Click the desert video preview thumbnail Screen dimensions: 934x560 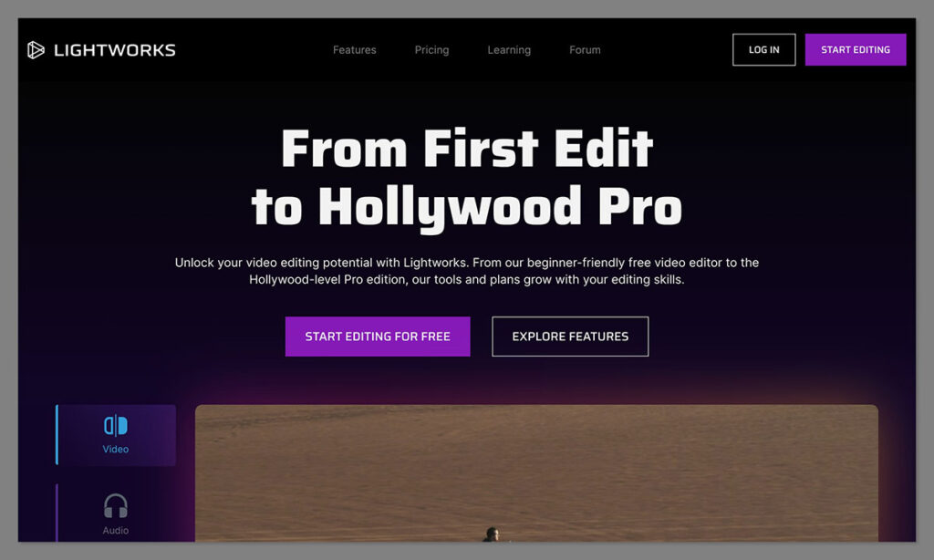tap(536, 473)
